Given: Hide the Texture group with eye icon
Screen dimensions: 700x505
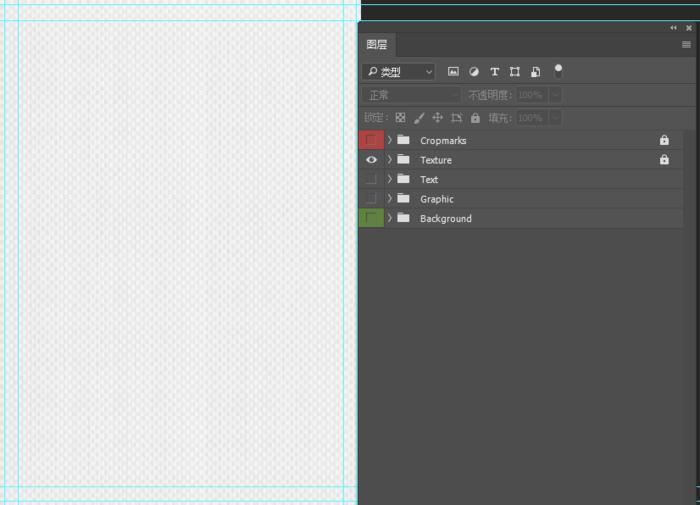Looking at the screenshot, I should pyautogui.click(x=371, y=160).
